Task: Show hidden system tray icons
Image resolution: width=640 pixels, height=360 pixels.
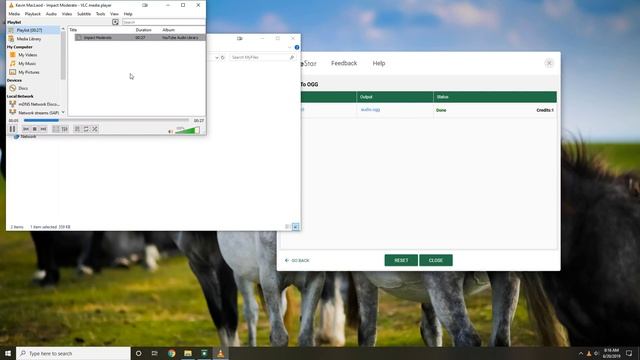Action: [581, 353]
